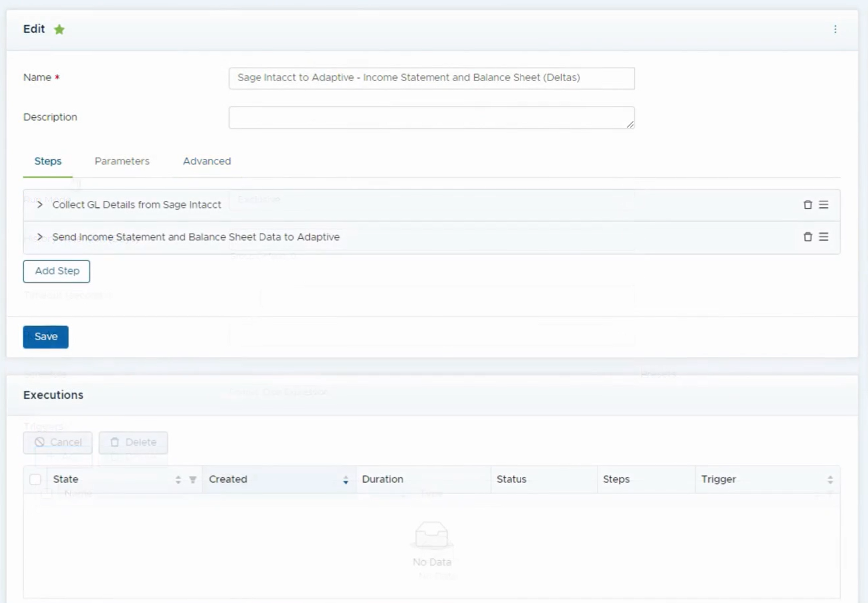Click the Add Step button

pos(57,271)
